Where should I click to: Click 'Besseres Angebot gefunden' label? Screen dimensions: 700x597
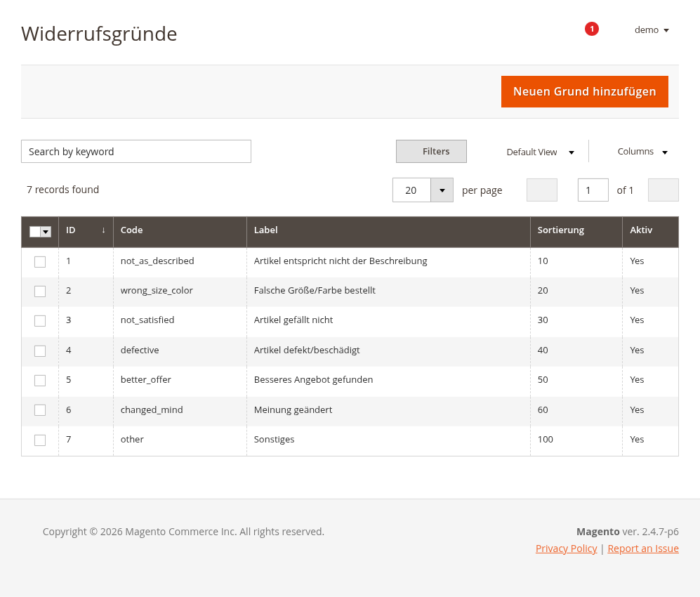point(313,379)
